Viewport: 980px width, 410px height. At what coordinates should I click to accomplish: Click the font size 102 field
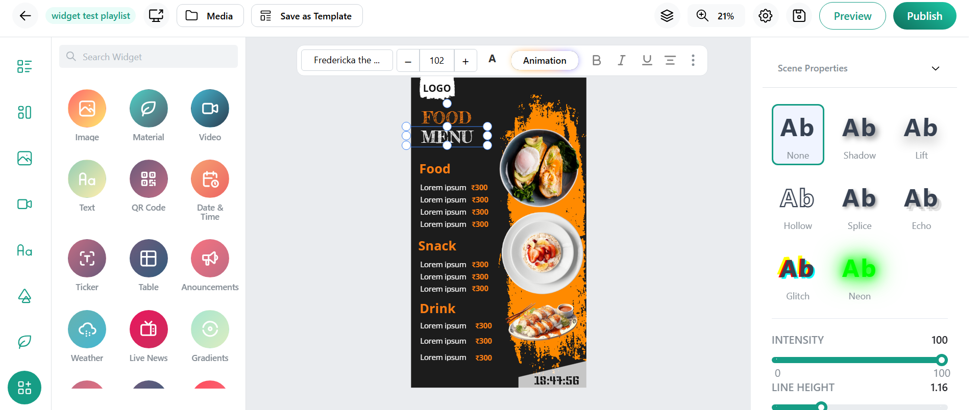point(437,61)
